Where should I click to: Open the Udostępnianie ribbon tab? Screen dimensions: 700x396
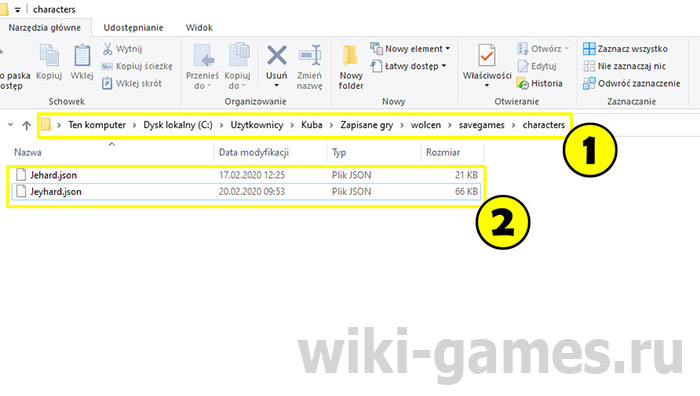click(x=133, y=28)
